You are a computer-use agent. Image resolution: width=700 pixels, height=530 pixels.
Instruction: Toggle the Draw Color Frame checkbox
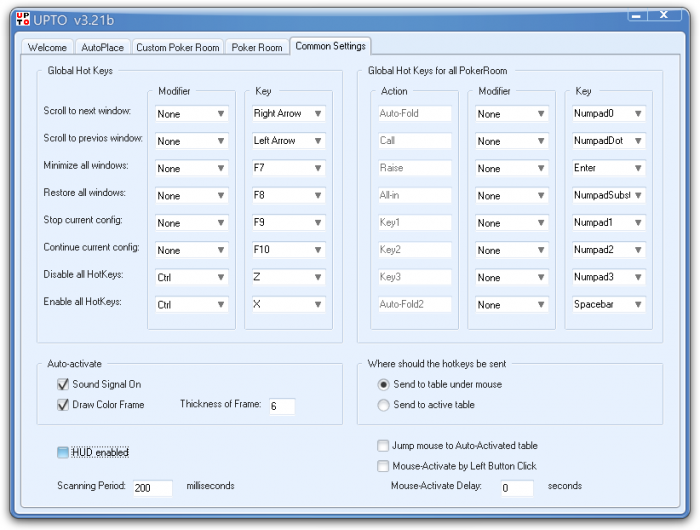tap(63, 405)
